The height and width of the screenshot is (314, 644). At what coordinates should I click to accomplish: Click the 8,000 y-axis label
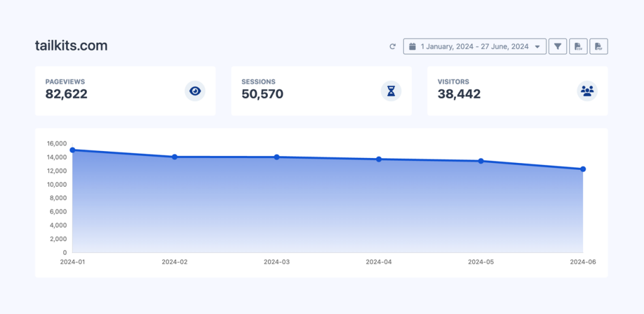point(58,198)
